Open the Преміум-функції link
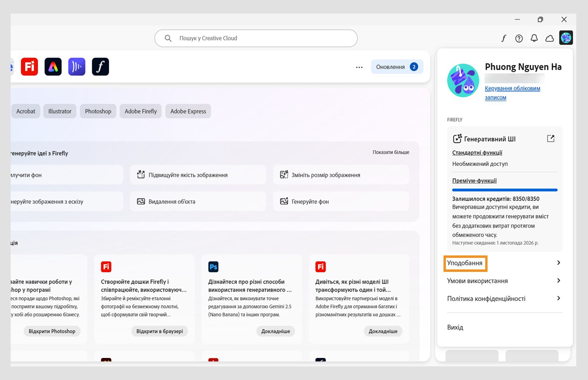Image resolution: width=588 pixels, height=380 pixels. pos(474,181)
